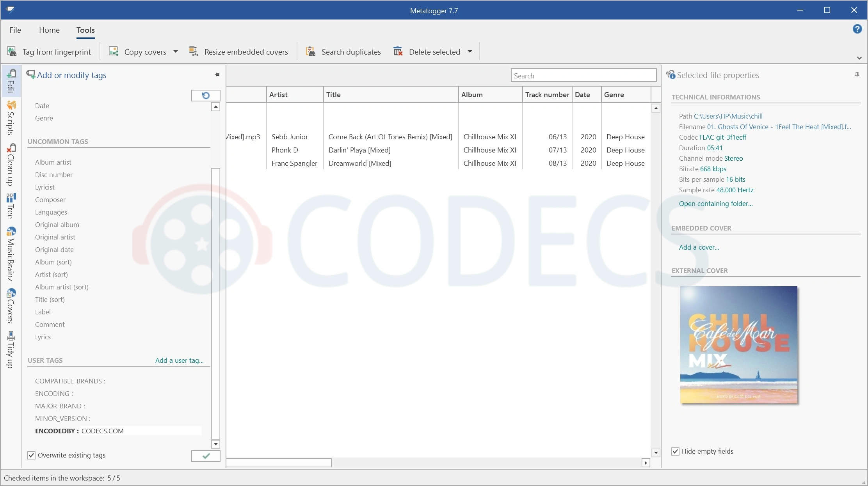Click the Add a user tag link
This screenshot has width=868, height=486.
pos(180,360)
